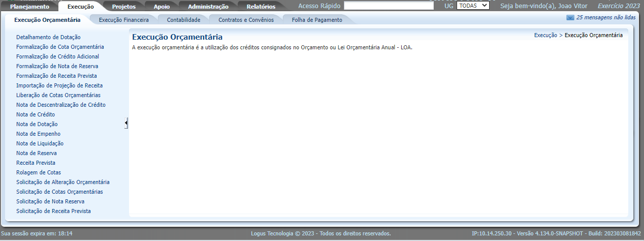Viewport: 644px width, 241px height.
Task: Open the Planejamento main tab
Action: 29,7
